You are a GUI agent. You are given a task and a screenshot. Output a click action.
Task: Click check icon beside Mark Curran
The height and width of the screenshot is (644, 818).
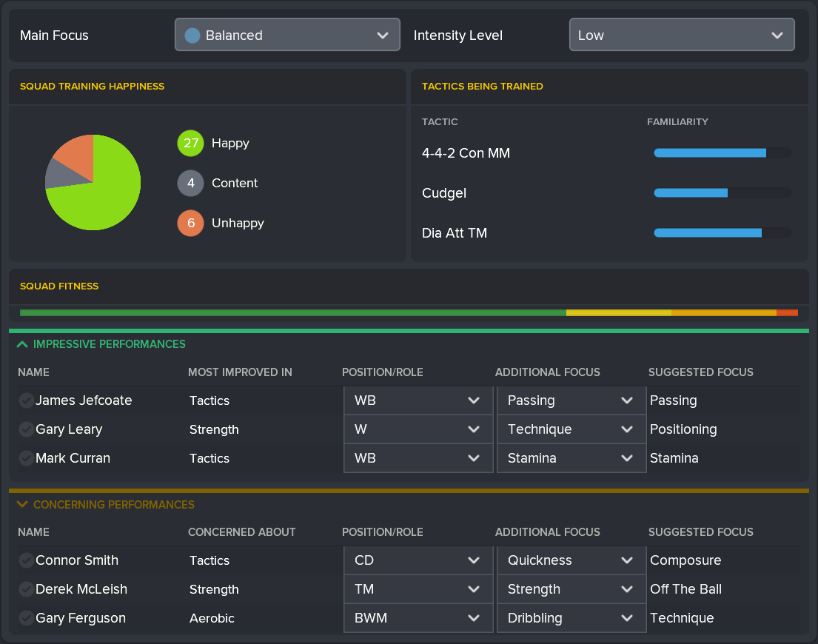(26, 458)
